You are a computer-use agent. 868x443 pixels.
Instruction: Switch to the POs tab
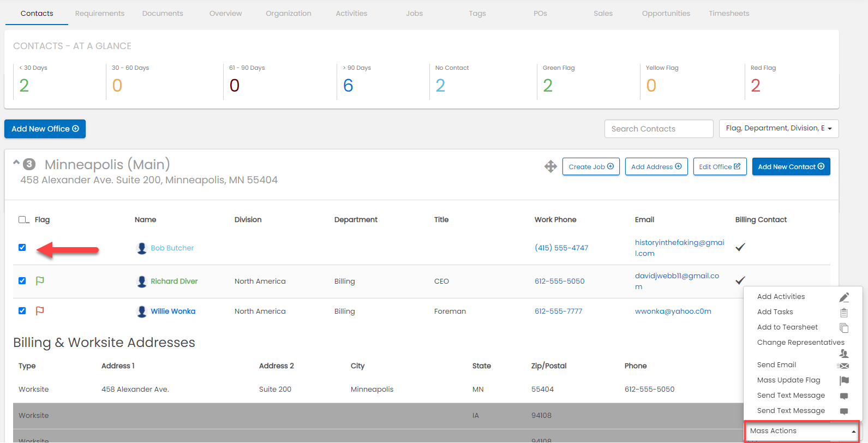coord(540,13)
